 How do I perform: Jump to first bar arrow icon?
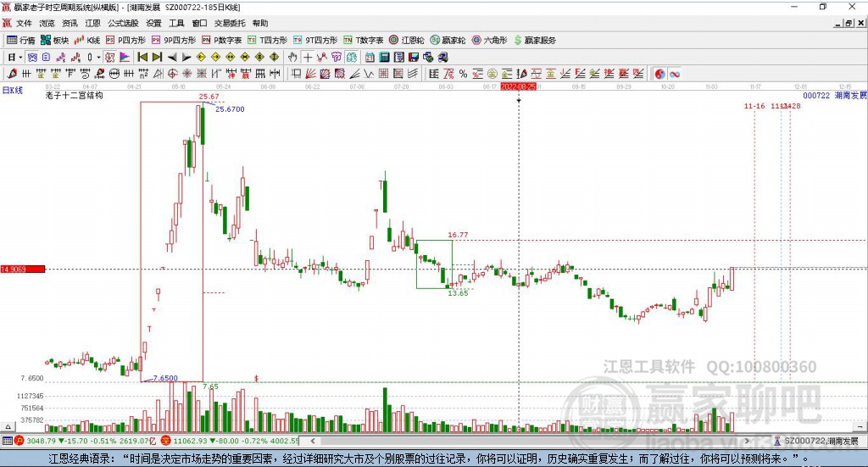tap(142, 57)
